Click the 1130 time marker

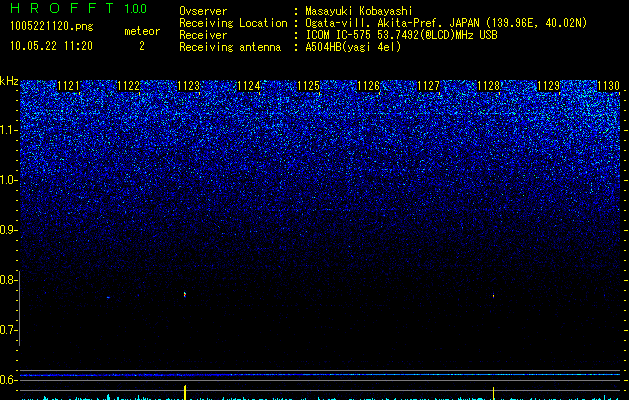coord(609,86)
